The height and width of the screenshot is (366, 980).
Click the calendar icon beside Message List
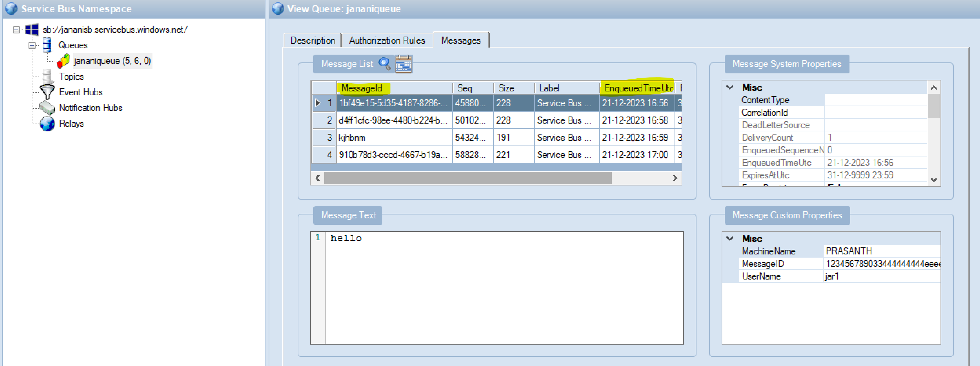coord(403,64)
